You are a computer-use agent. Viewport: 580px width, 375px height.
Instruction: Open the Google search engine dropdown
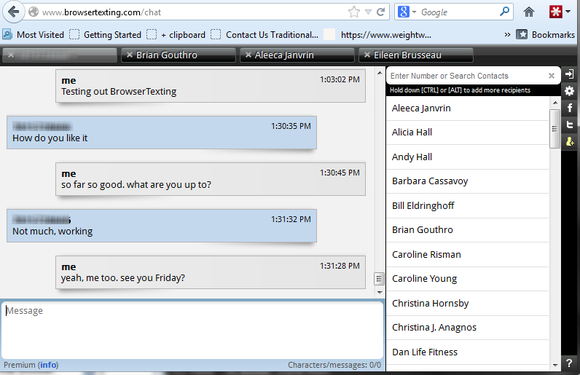click(407, 12)
